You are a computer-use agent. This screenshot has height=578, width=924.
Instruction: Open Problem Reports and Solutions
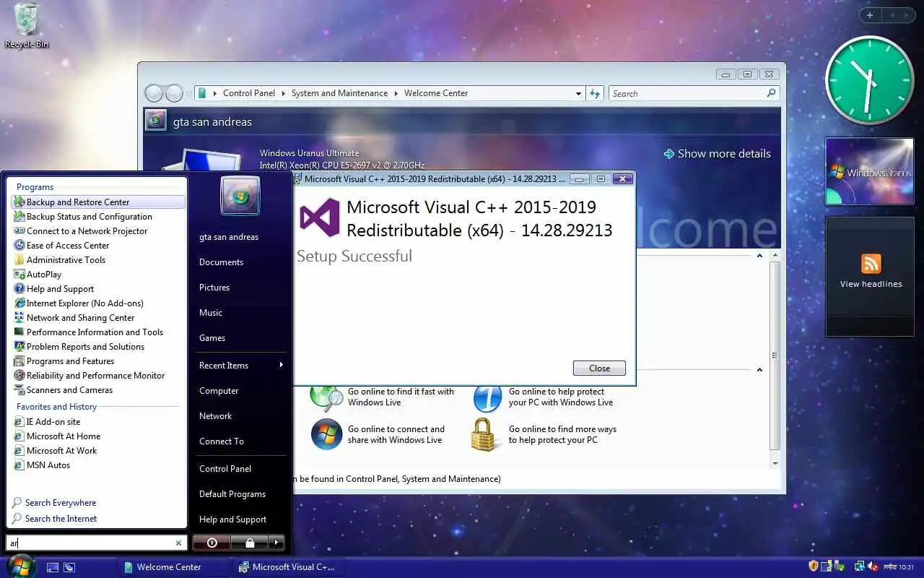(79, 347)
